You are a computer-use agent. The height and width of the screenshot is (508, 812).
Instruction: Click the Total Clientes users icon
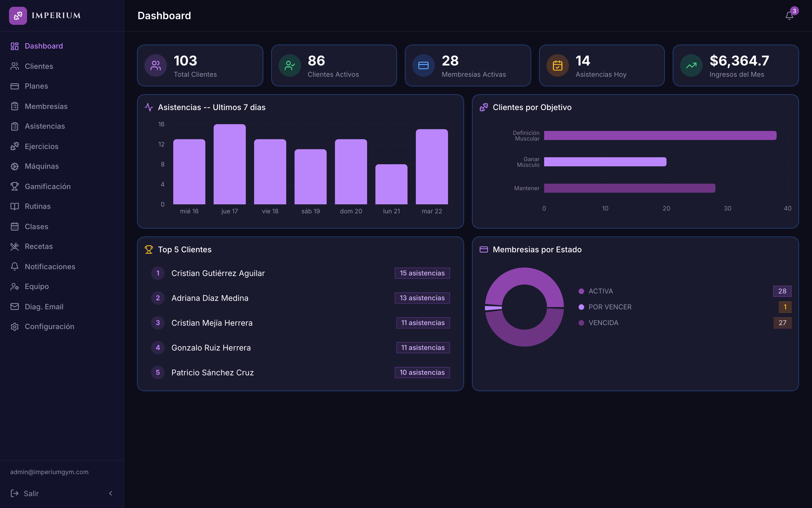point(156,65)
